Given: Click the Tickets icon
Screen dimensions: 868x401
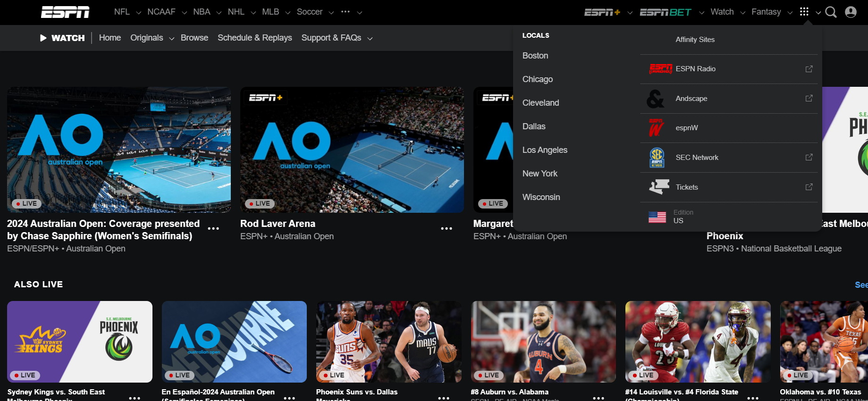Looking at the screenshot, I should coord(659,187).
